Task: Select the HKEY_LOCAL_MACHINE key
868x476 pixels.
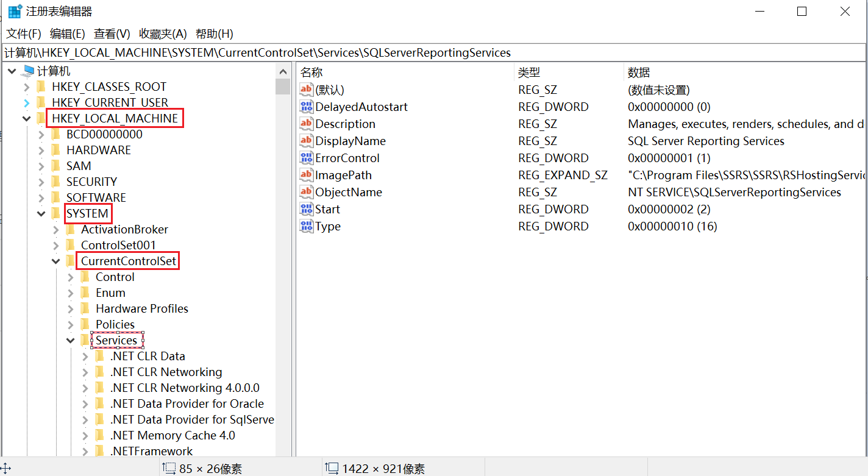Action: [115, 118]
